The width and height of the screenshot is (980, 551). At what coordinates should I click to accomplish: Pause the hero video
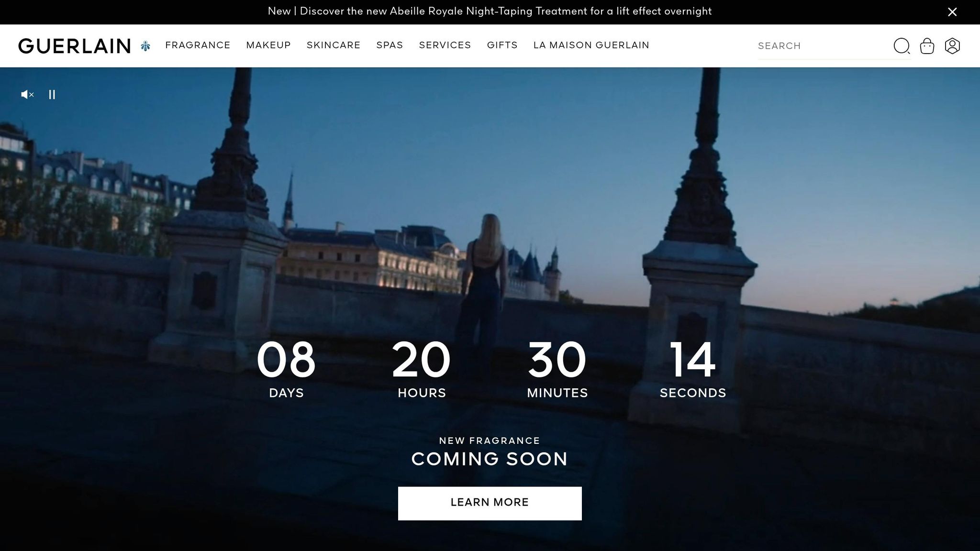[52, 95]
